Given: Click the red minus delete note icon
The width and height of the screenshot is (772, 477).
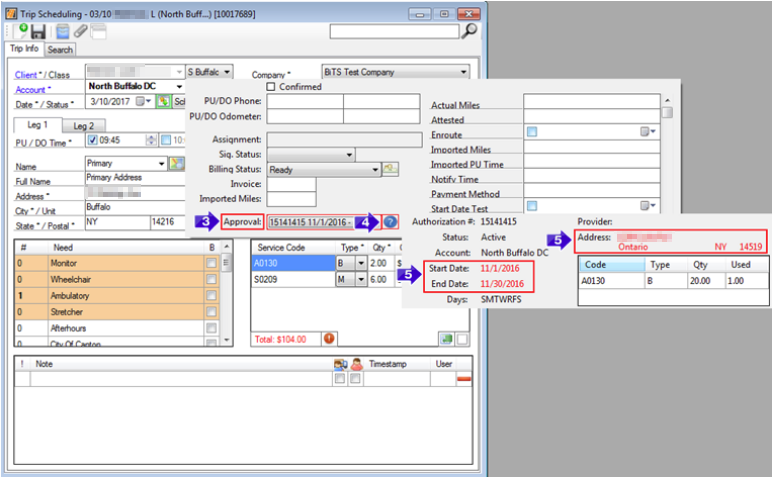Looking at the screenshot, I should [464, 379].
